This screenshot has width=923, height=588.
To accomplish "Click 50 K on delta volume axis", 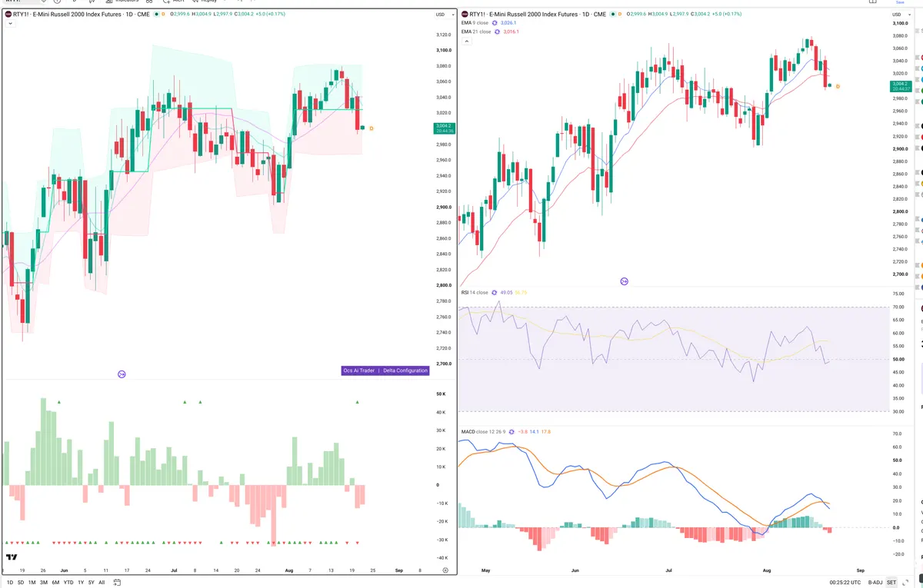I will coord(442,394).
